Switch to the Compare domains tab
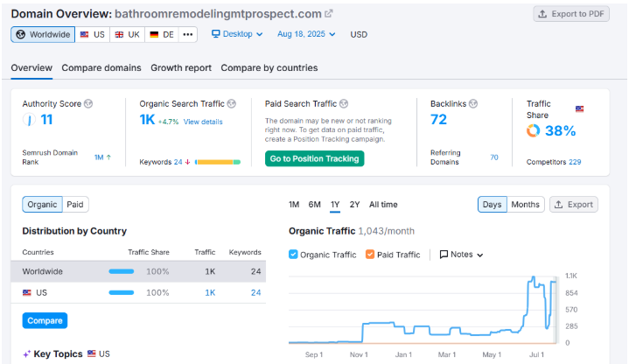629x364 pixels. click(101, 67)
